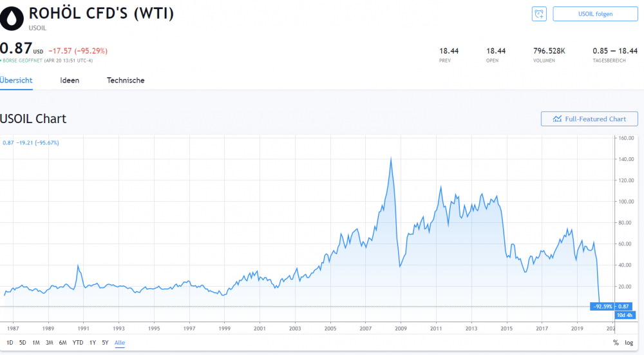Click the oil drop USOIL logo icon
Image resolution: width=644 pixels, height=355 pixels.
click(11, 19)
